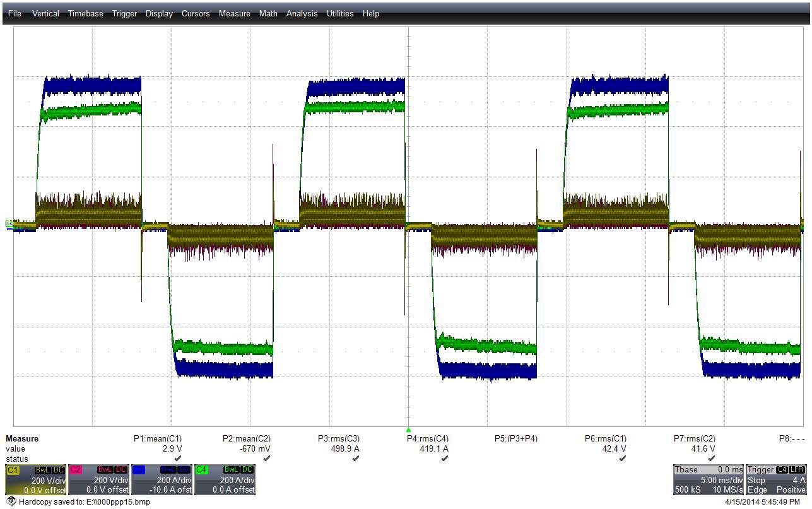Click the -670 mV measurement value
Screen dimensions: 812x509
coord(256,448)
